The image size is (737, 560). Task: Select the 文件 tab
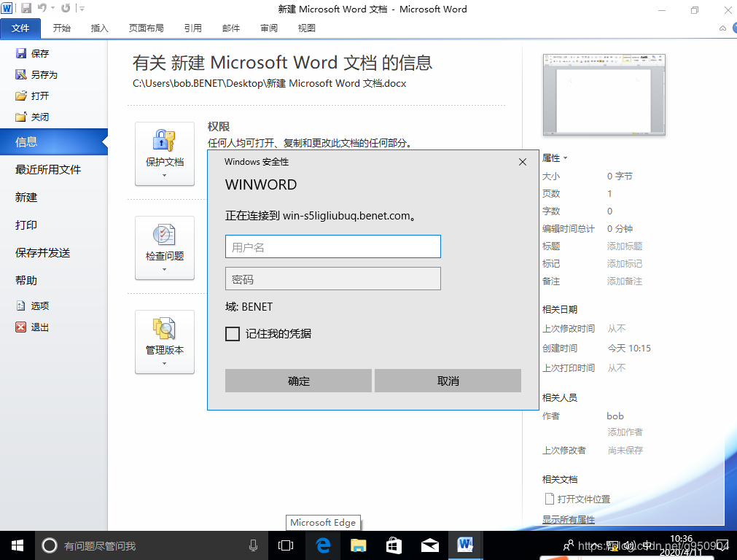(20, 28)
